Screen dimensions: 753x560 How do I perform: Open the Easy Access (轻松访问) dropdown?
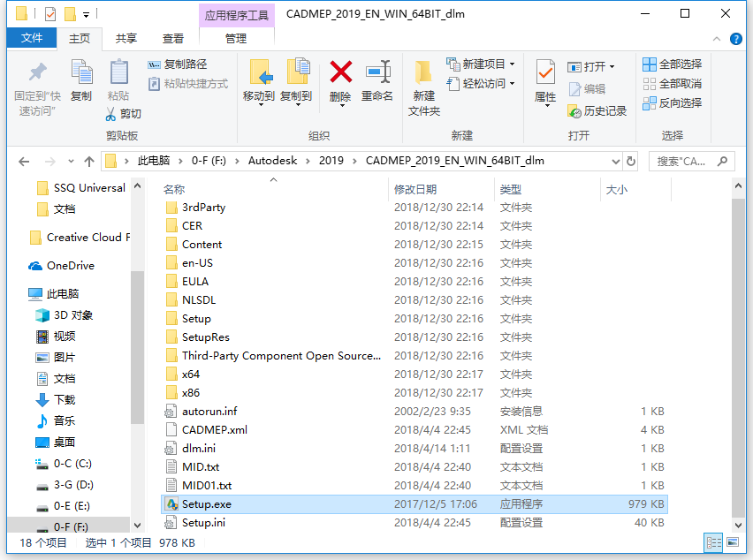[x=481, y=84]
